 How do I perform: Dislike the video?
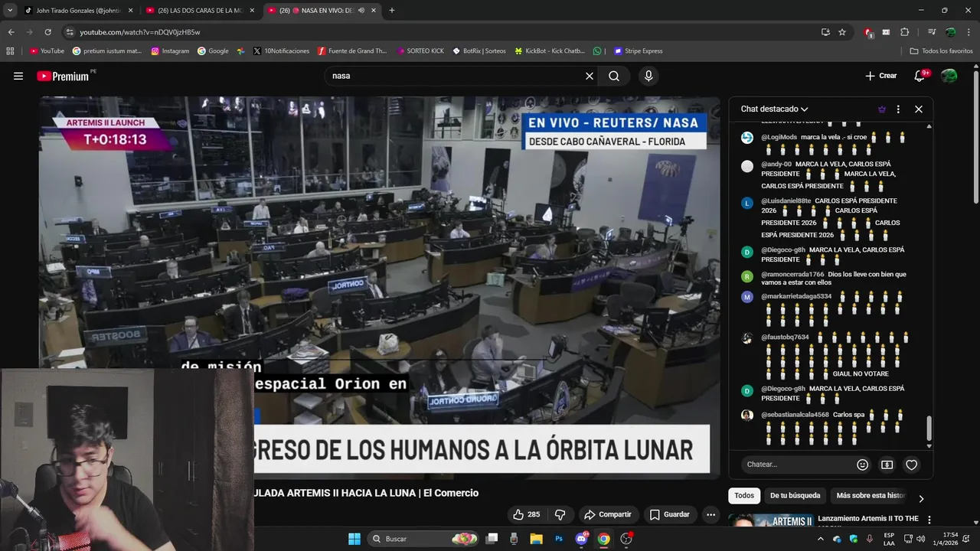click(x=560, y=514)
